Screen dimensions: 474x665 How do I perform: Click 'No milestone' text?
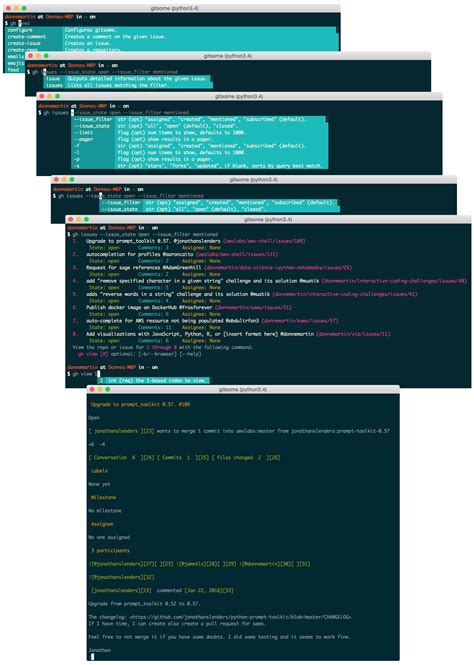(x=105, y=511)
